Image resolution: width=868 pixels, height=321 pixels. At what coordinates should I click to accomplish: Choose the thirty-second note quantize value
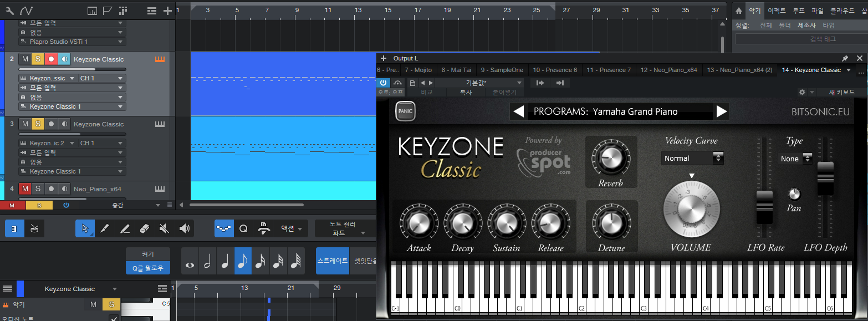coord(279,261)
